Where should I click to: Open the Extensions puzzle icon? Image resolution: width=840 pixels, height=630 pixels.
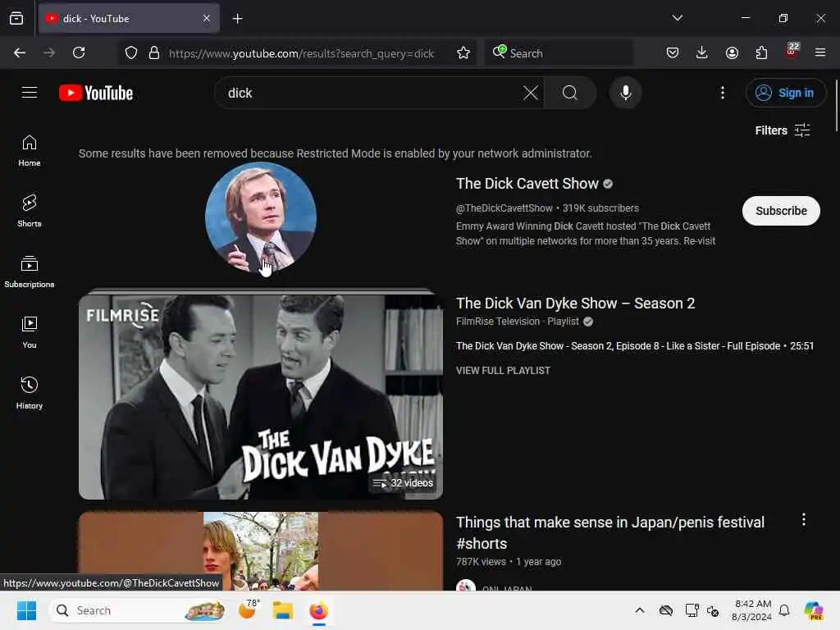pos(761,52)
